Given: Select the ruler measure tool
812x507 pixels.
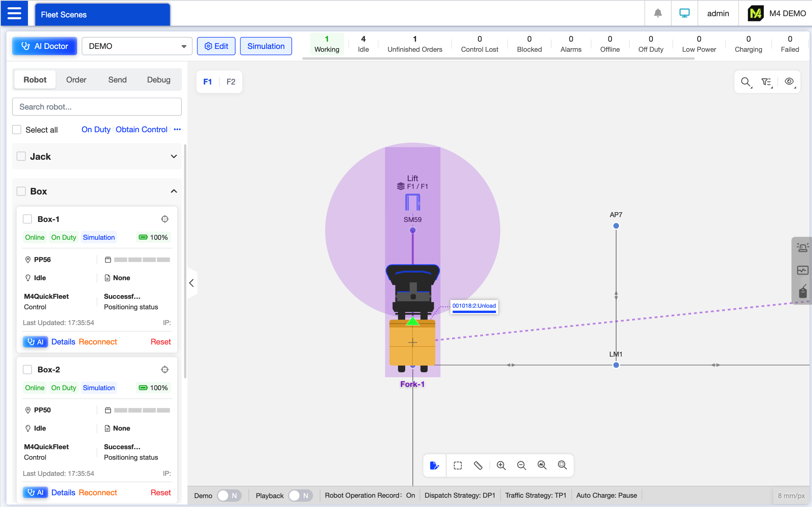Looking at the screenshot, I should (x=478, y=465).
